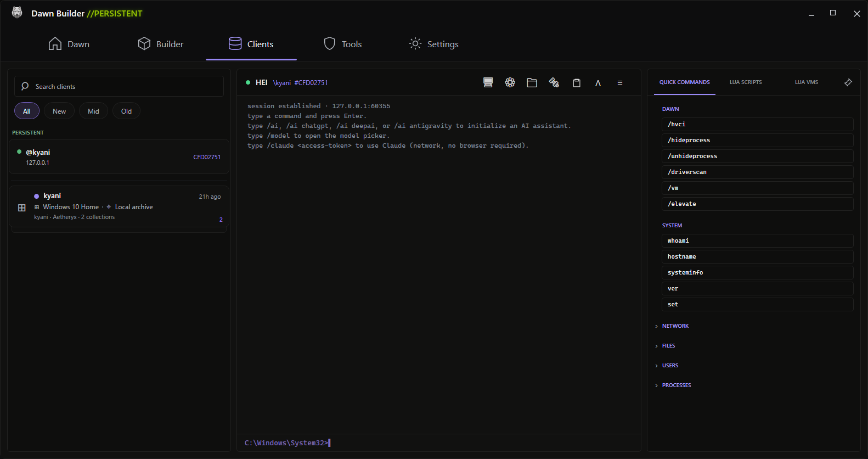Open the Tools tab
The image size is (868, 459).
tap(343, 44)
